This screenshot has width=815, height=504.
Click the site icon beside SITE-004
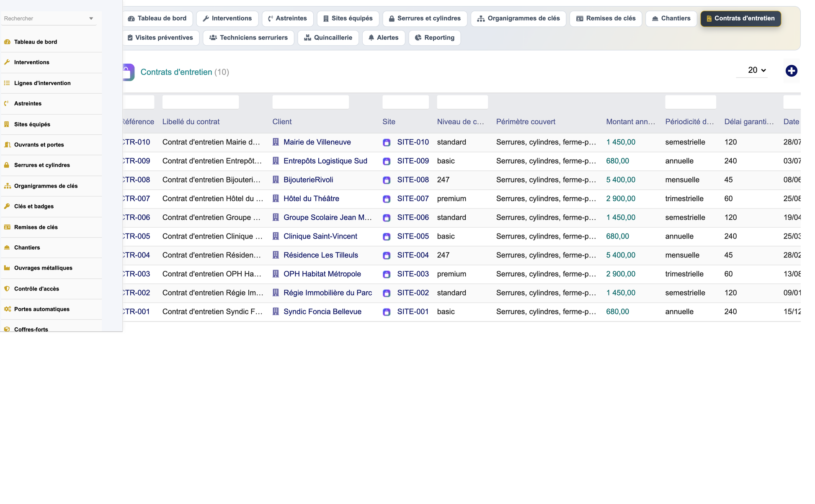387,255
